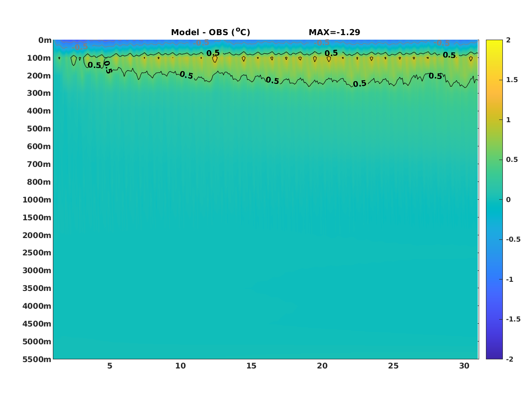
Task: Click the '700m' depth axis label
Action: point(39,164)
